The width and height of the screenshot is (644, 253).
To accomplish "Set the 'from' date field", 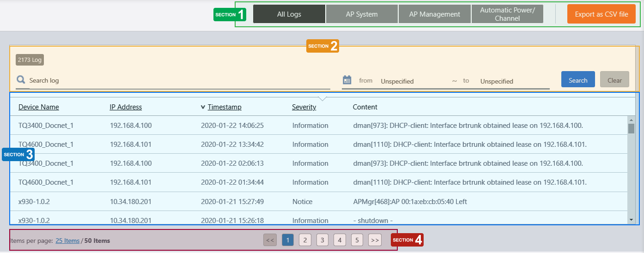I will tap(413, 81).
